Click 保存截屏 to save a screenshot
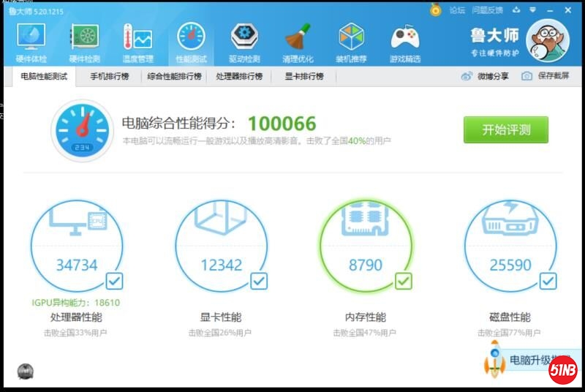585x392 pixels. [x=546, y=76]
